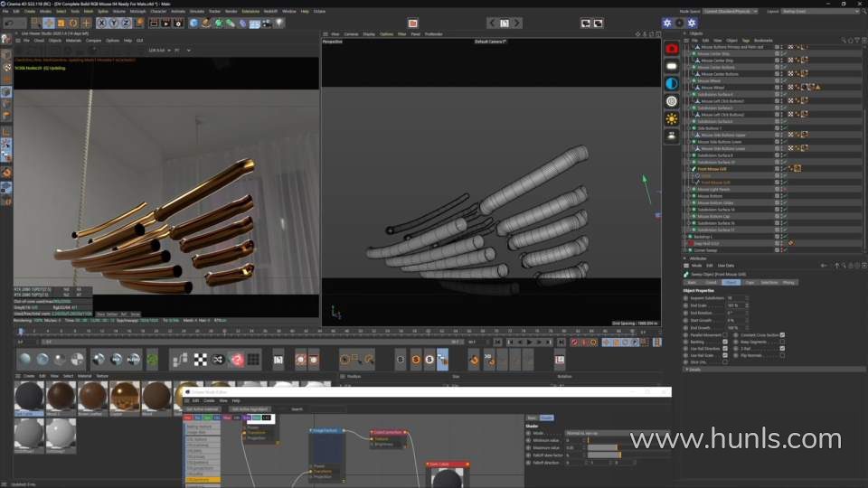868x488 pixels.
Task: Click the red camera icon in side palette
Action: click(x=672, y=48)
